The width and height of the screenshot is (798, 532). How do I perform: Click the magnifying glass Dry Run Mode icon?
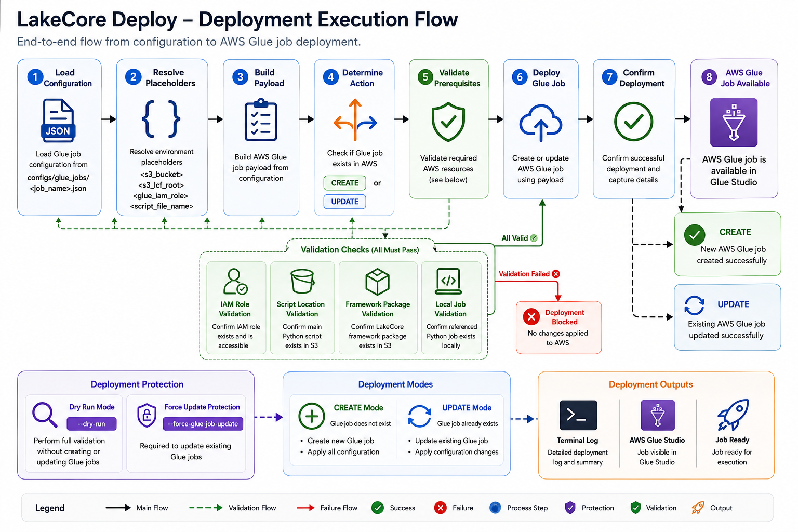45,415
